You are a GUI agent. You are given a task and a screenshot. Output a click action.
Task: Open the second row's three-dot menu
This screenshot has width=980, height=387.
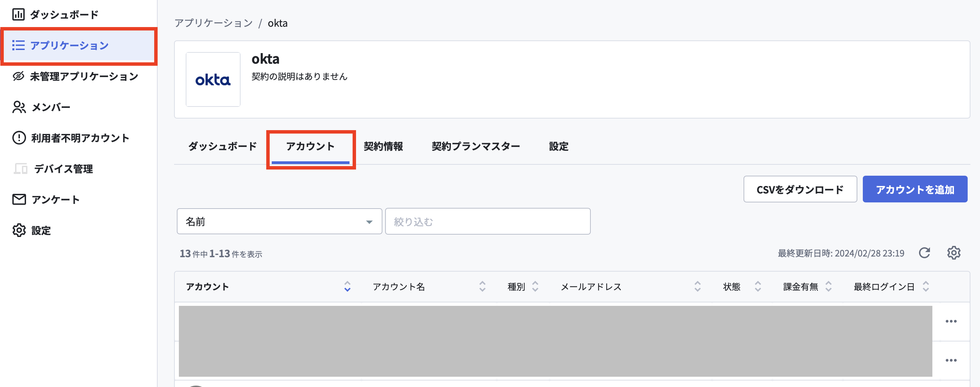[x=951, y=360]
